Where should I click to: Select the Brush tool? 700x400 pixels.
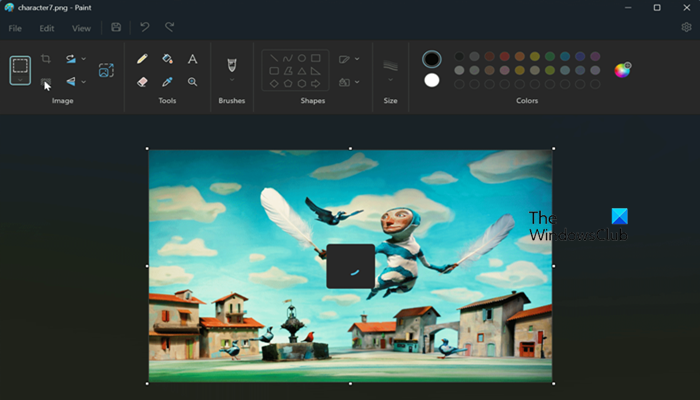pyautogui.click(x=232, y=65)
